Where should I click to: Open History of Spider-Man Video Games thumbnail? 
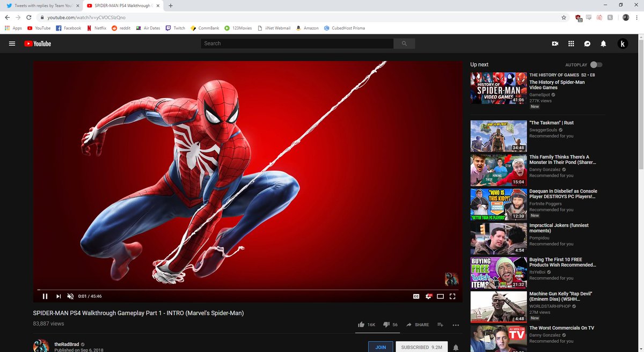pos(499,88)
